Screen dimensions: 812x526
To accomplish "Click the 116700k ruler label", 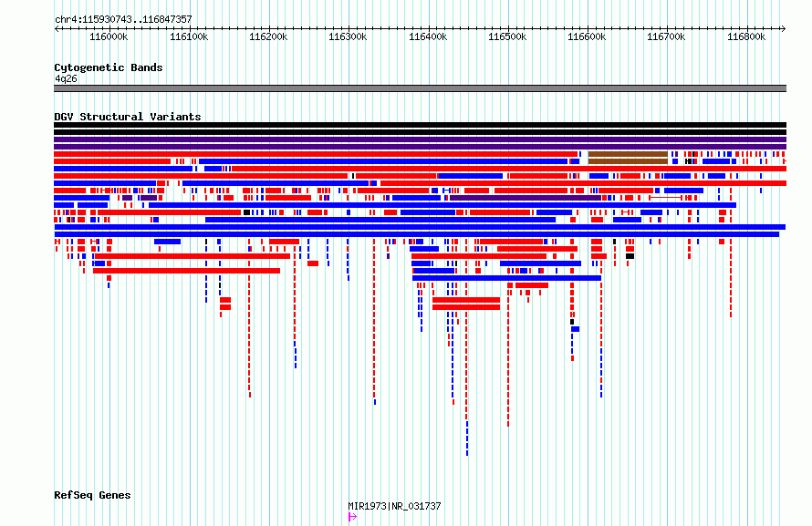I will coord(666,36).
